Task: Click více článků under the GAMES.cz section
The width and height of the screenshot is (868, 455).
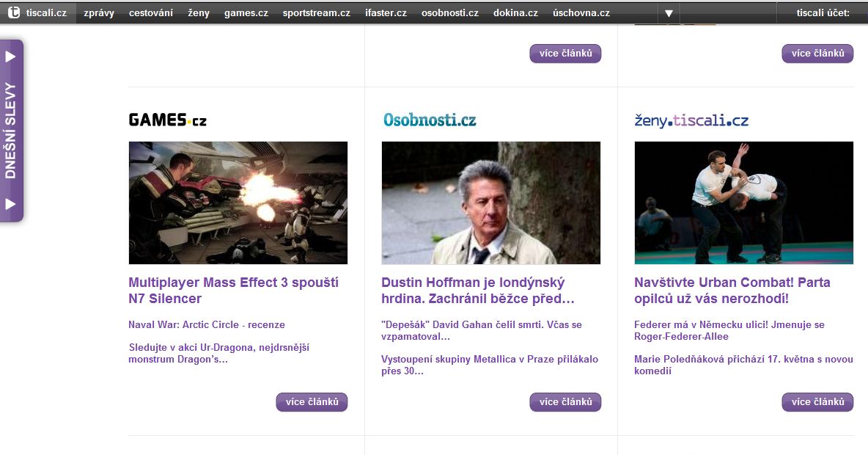Action: coord(312,402)
